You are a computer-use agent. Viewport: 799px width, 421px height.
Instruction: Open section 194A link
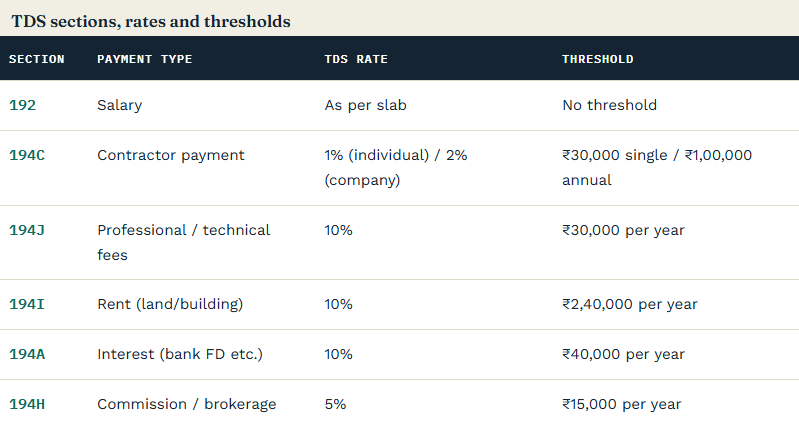(27, 354)
